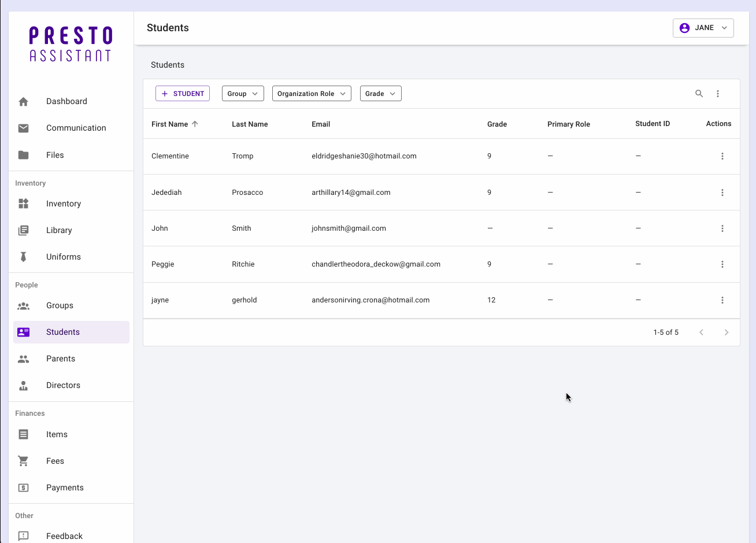Open the table options three-dot menu

[718, 94]
